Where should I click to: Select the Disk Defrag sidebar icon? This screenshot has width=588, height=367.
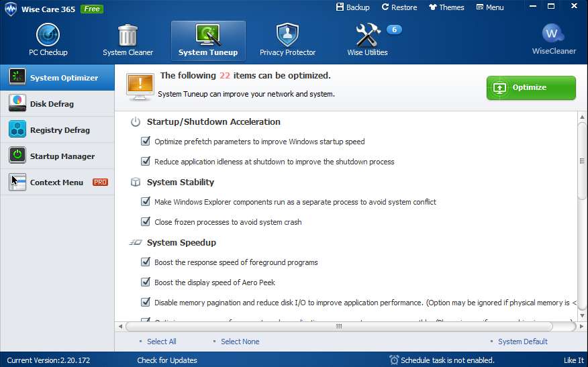pos(18,103)
